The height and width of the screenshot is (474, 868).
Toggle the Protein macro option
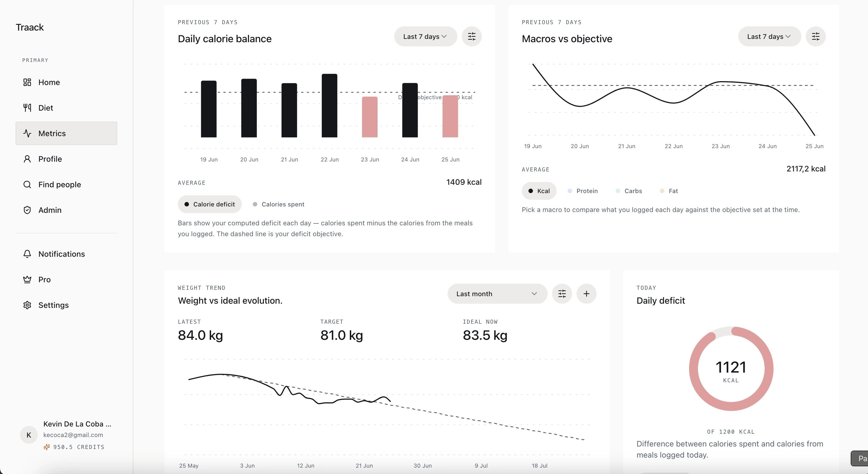click(x=583, y=191)
